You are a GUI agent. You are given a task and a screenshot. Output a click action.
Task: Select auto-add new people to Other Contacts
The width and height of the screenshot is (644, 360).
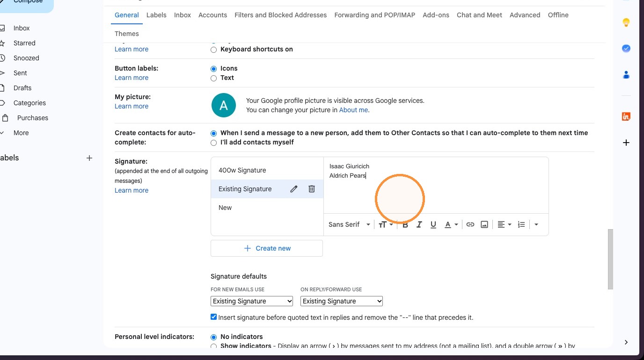point(213,133)
